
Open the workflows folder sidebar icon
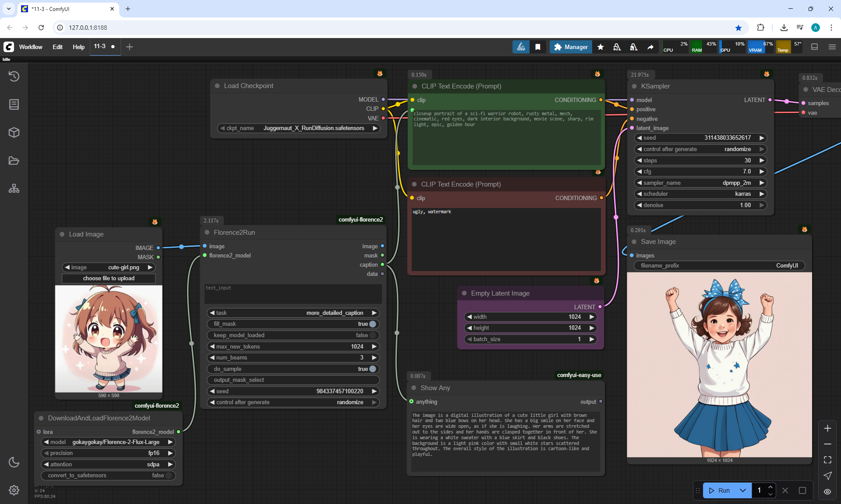point(14,160)
